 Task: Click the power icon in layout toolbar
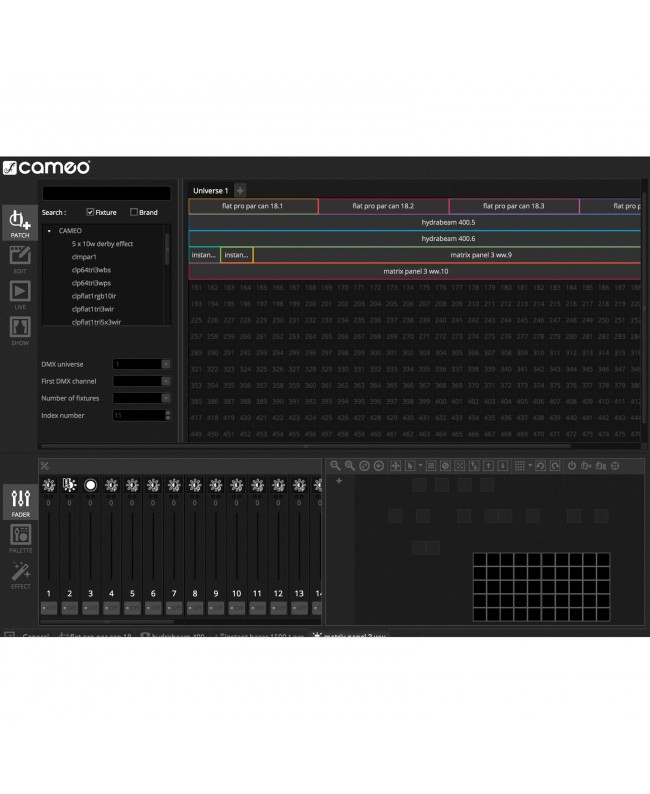[572, 466]
